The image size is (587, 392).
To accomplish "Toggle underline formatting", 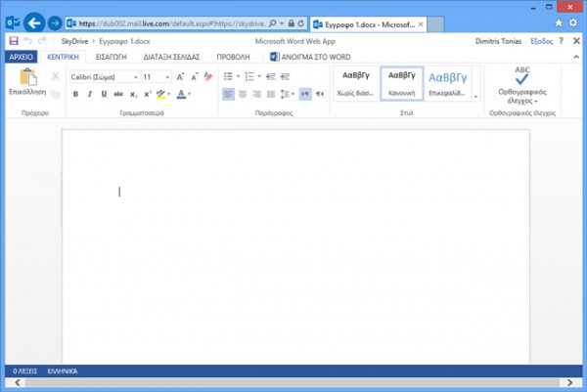I will coord(104,94).
